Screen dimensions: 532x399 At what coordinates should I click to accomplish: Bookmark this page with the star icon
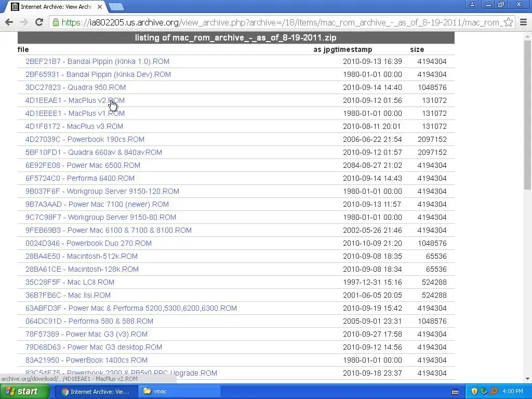(508, 22)
